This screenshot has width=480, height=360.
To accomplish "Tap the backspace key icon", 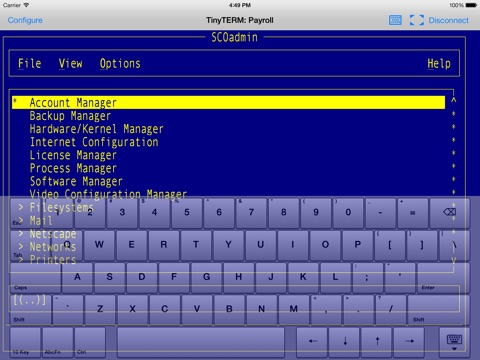I will [x=450, y=212].
